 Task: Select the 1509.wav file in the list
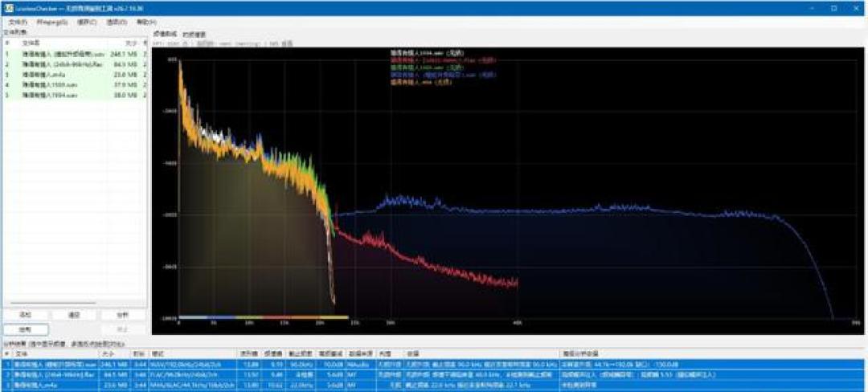(x=75, y=84)
